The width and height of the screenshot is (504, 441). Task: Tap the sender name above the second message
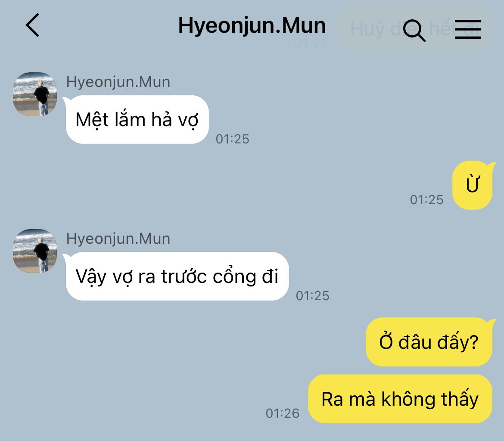coord(118,239)
